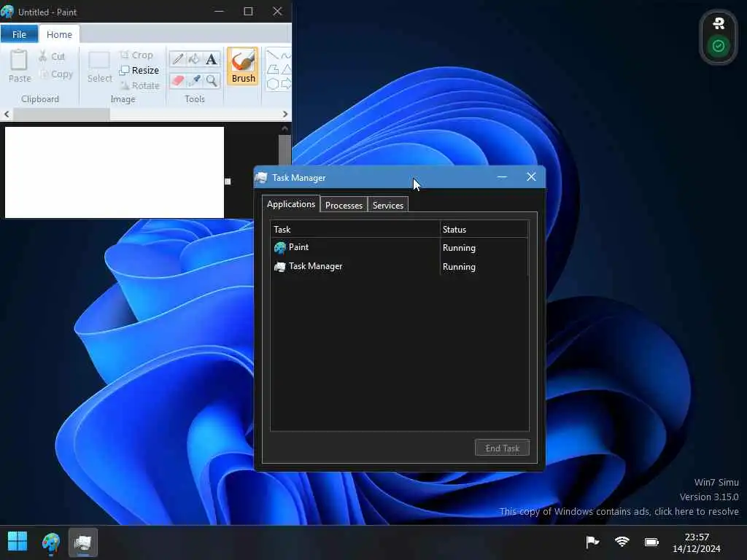This screenshot has height=560, width=747.
Task: Open the notification flag in system tray
Action: click(592, 542)
